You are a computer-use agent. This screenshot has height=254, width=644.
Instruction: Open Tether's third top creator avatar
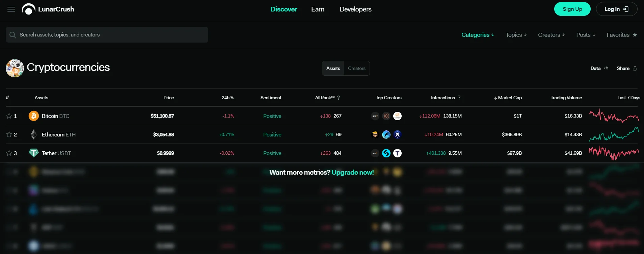[398, 153]
